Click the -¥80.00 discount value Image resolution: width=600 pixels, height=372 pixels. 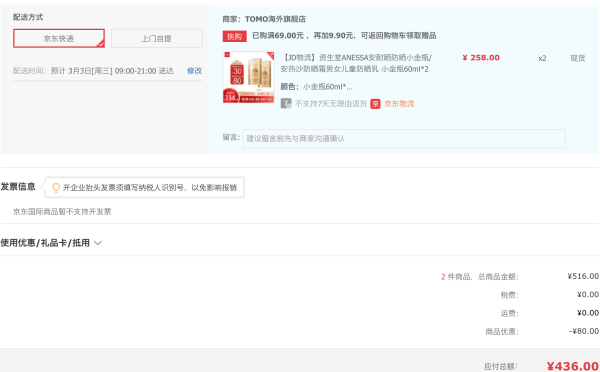tap(584, 331)
